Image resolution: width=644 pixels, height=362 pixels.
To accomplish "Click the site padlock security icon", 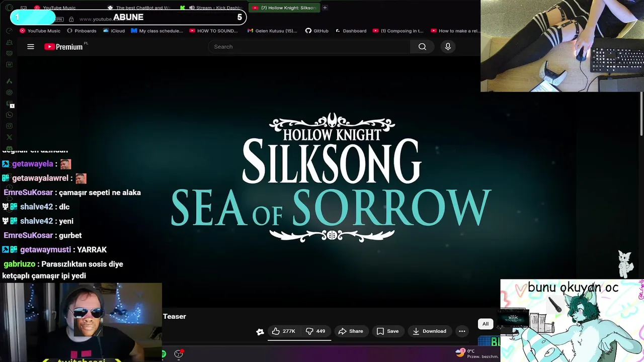I will pos(71,19).
